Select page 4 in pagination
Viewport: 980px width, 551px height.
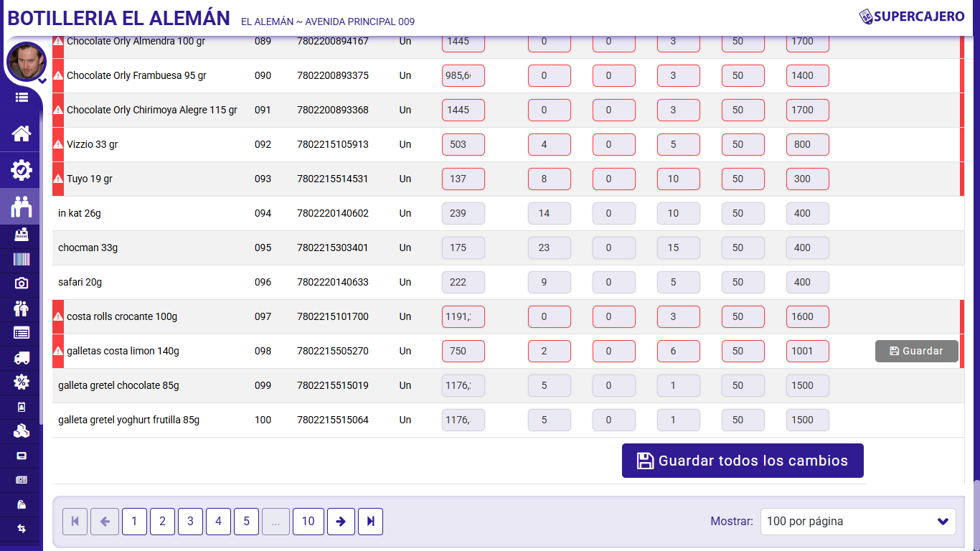218,522
